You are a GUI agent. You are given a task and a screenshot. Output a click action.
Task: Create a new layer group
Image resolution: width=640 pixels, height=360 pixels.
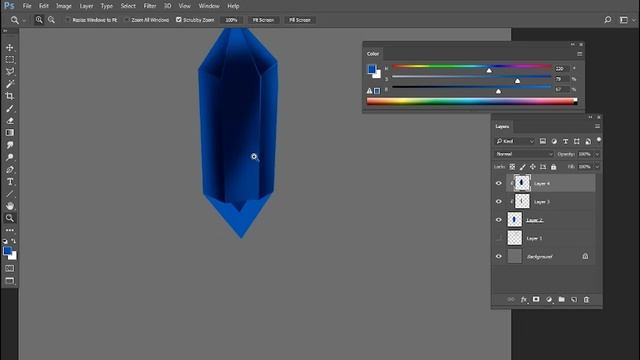pos(562,300)
